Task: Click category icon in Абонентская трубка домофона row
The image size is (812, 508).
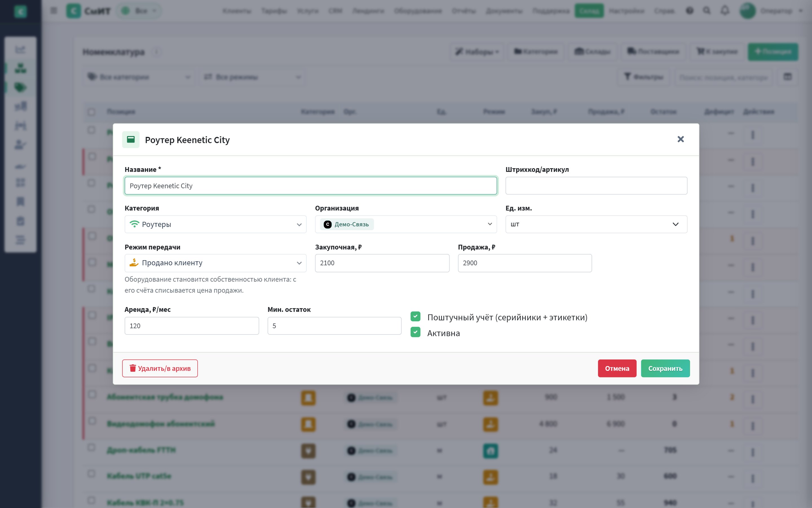Action: 308,398
